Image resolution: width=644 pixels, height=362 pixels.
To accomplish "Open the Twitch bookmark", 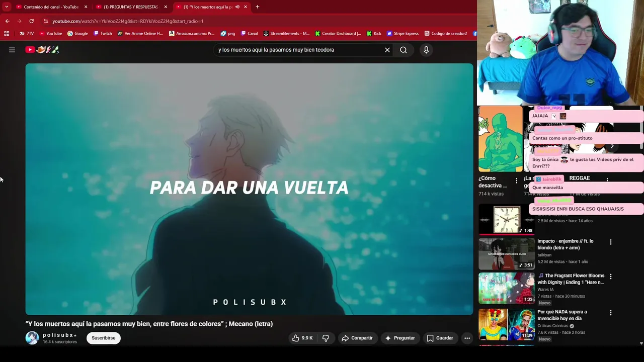I will [x=103, y=34].
